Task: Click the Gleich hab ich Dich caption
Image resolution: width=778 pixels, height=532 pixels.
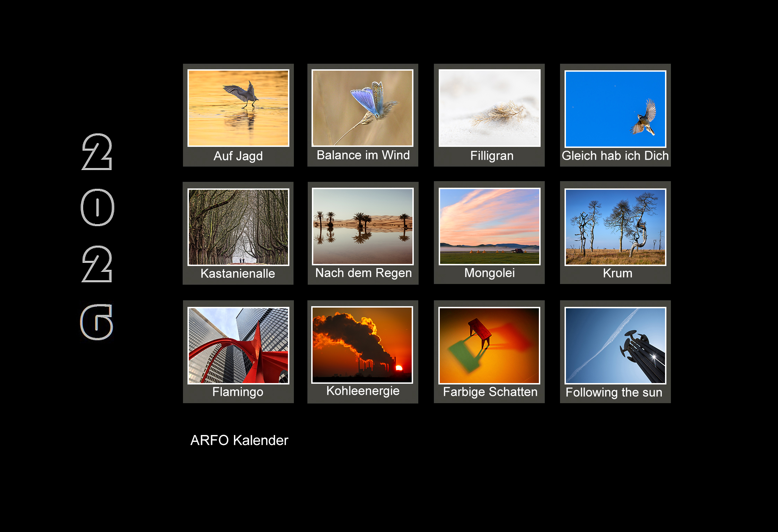Action: 615,156
